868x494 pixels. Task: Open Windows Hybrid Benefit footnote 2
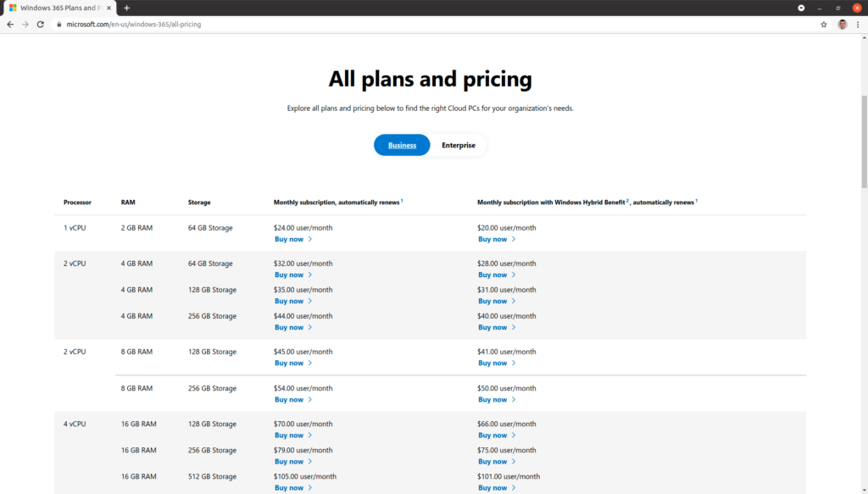tap(627, 200)
